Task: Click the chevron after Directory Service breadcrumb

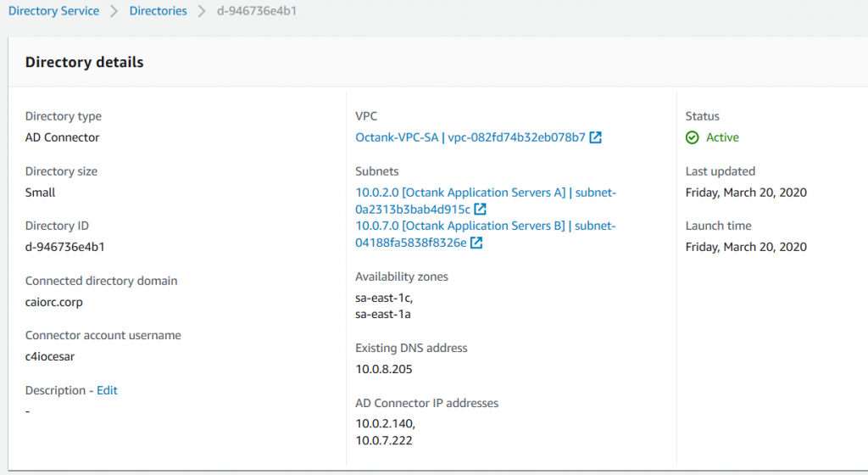Action: coord(114,11)
